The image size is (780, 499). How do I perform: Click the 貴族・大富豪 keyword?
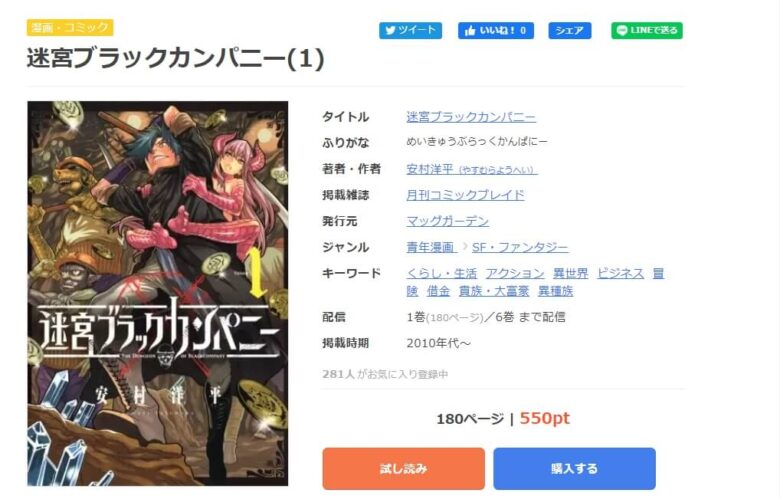pyautogui.click(x=494, y=291)
